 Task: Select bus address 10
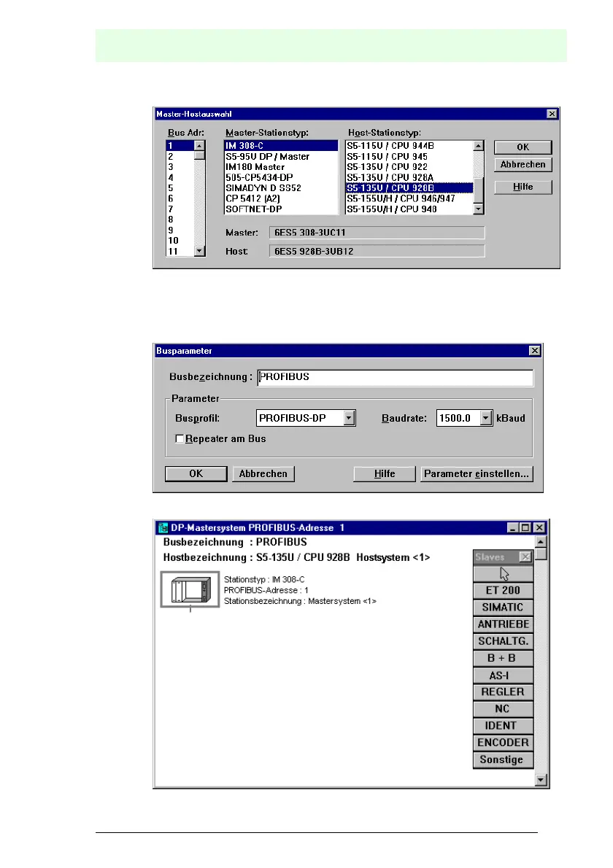(180, 241)
